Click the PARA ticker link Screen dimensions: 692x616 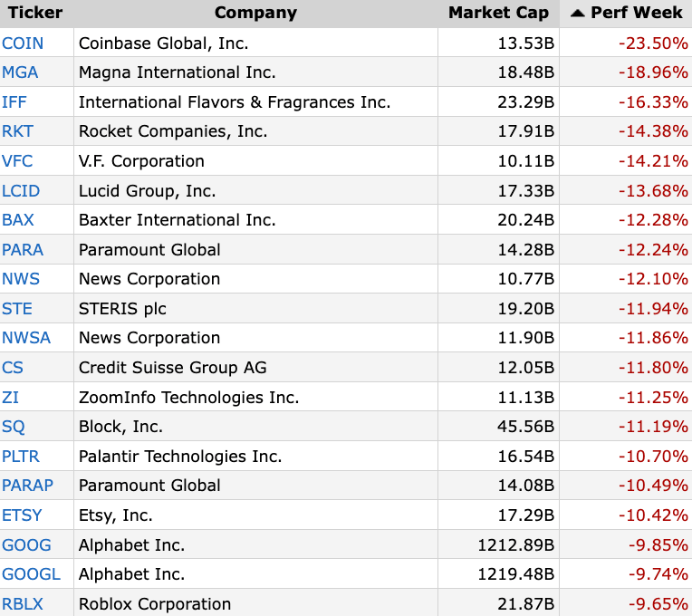tap(23, 250)
